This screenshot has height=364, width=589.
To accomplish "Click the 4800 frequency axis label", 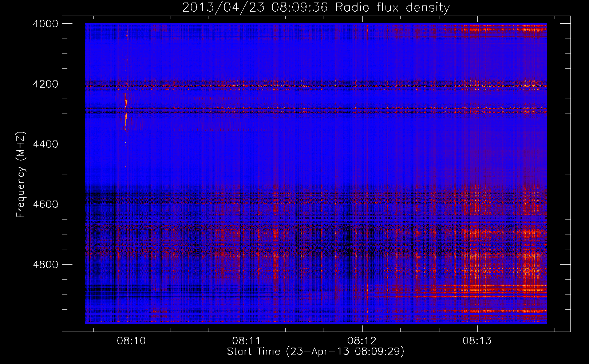I will pos(46,264).
